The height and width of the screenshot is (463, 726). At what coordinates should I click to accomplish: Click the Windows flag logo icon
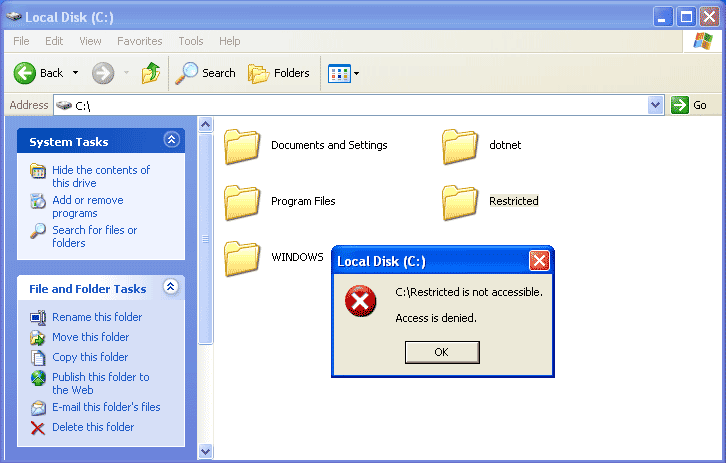click(x=703, y=41)
